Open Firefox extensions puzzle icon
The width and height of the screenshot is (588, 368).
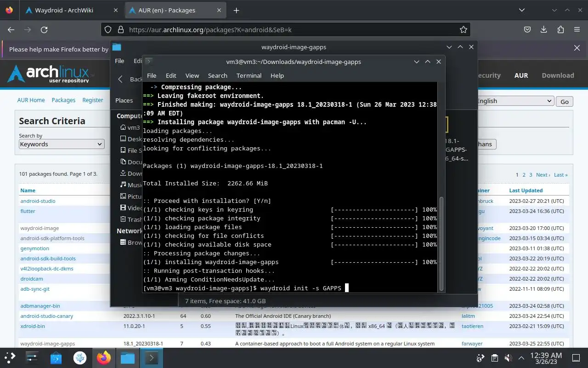[560, 29]
